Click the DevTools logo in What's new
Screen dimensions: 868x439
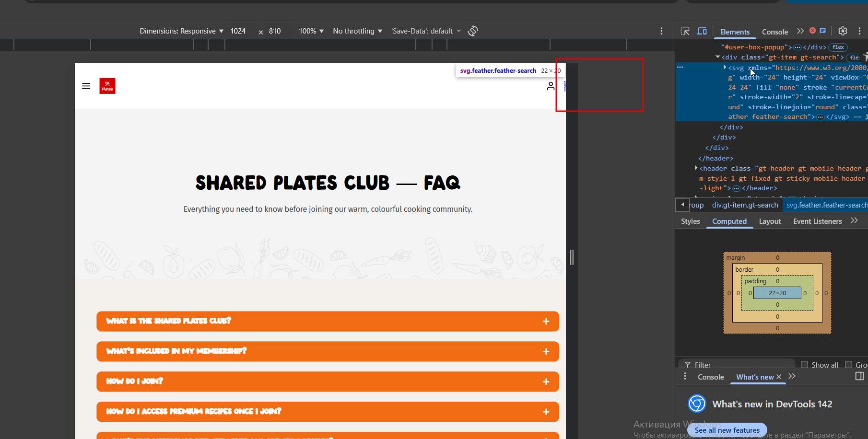coord(697,404)
